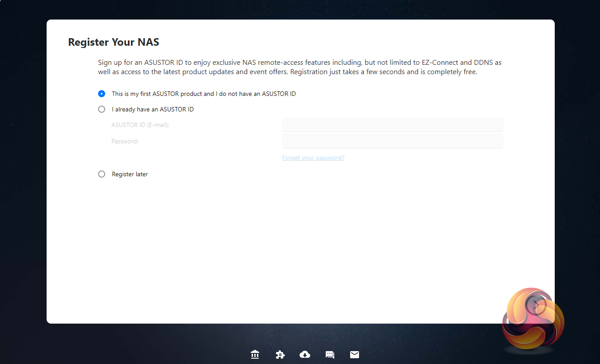Click the cloud download icon
This screenshot has height=364, width=600.
[305, 354]
